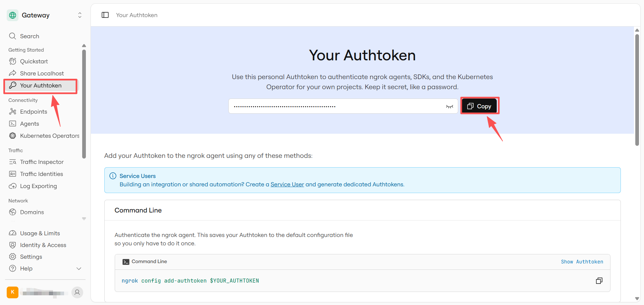Click the sidebar scrollbar thumb
Viewport: 644px width, 305px height.
coord(84,104)
